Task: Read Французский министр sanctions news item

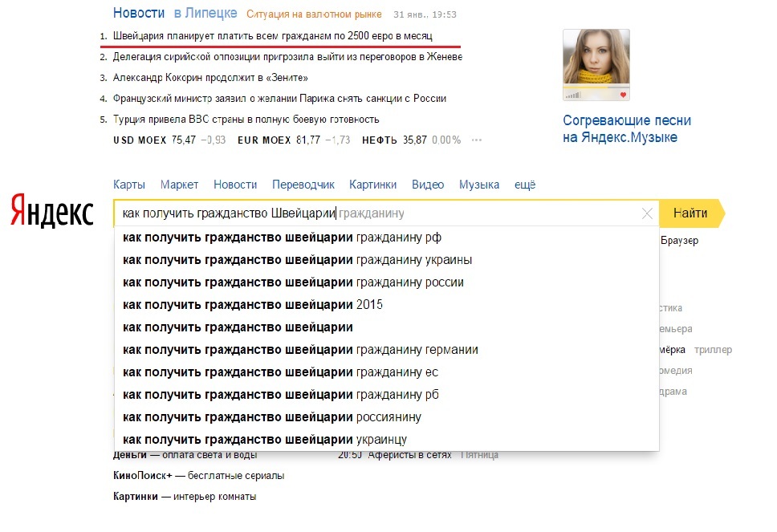Action: 279,99
